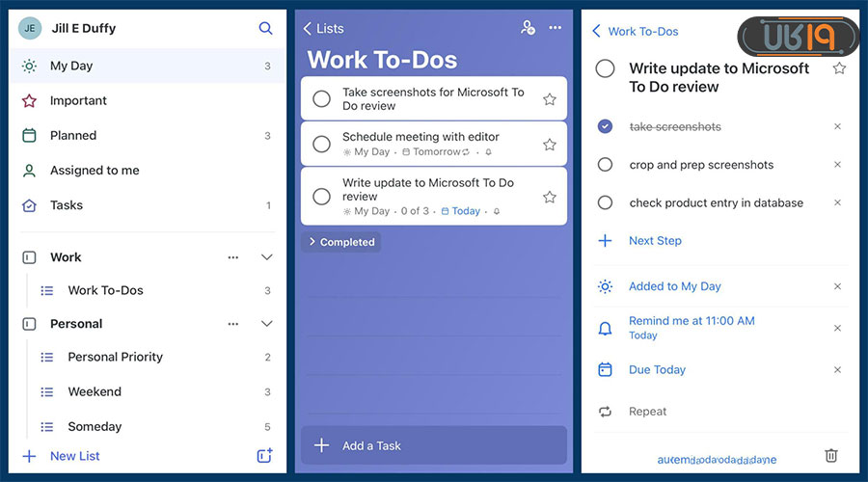868x482 pixels.
Task: Collapse the Personal group chevron
Action: (x=267, y=324)
